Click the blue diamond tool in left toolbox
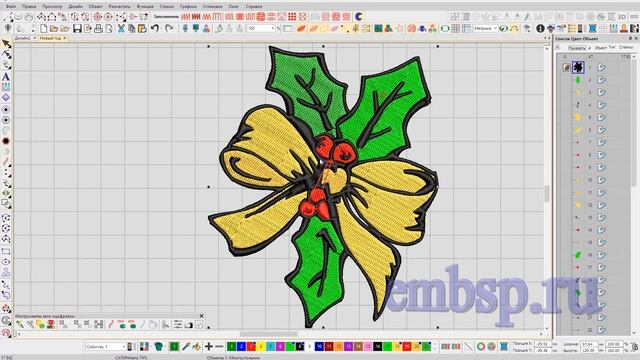 click(x=6, y=97)
